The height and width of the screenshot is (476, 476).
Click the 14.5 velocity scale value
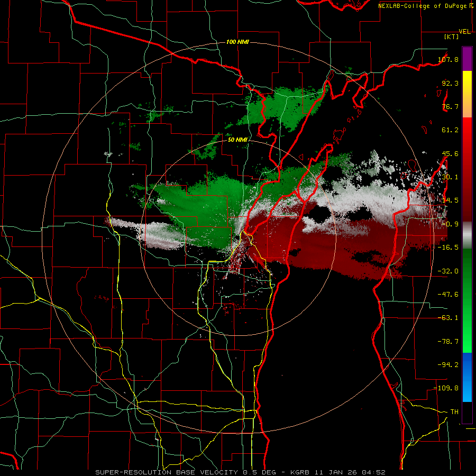[x=450, y=200]
